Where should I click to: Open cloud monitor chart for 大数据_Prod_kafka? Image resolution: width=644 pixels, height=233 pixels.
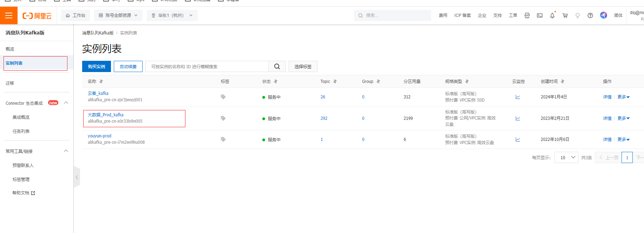tap(518, 118)
